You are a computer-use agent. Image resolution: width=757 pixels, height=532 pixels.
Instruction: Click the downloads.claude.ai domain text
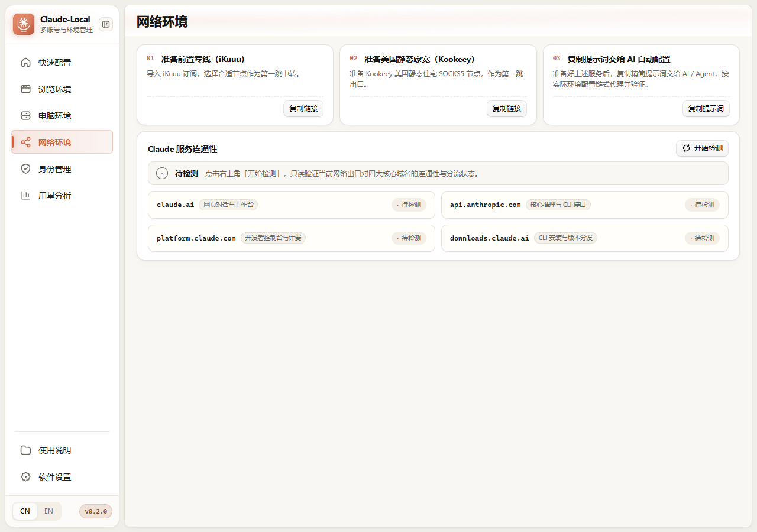tap(490, 238)
